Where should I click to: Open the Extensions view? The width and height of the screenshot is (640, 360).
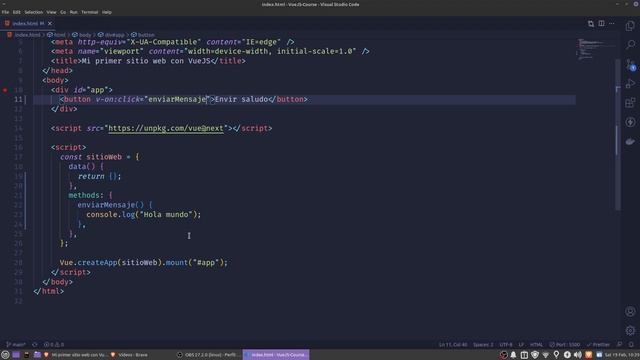(630, 103)
